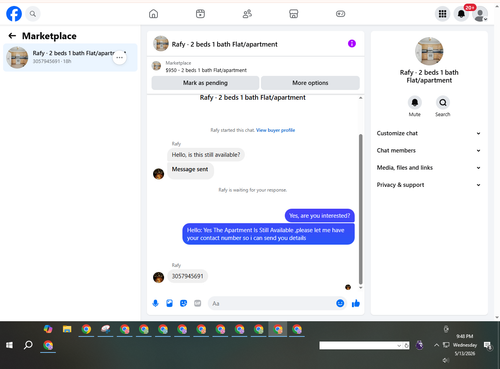Select the Rafy 2 beds conversation row
Viewport: 500px width, 369px height.
70,57
